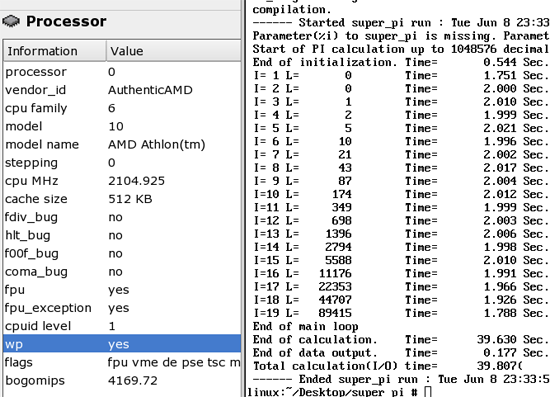Click the 512 KB value cell
The image size is (550, 397).
(130, 199)
